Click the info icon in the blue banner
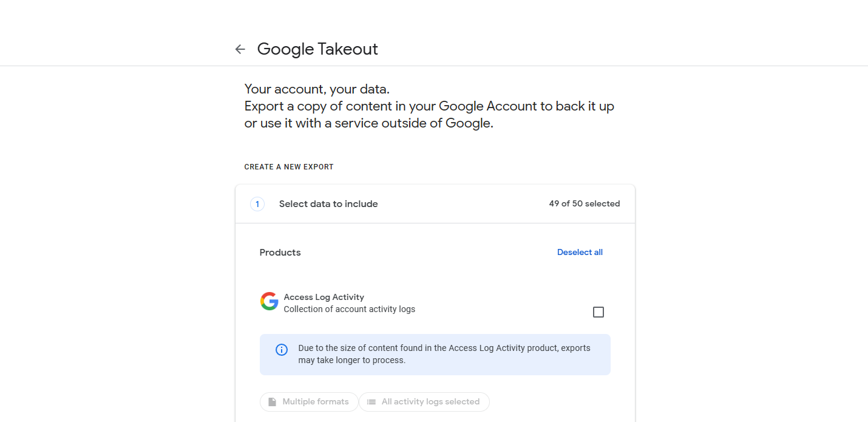The width and height of the screenshot is (868, 422). [281, 349]
